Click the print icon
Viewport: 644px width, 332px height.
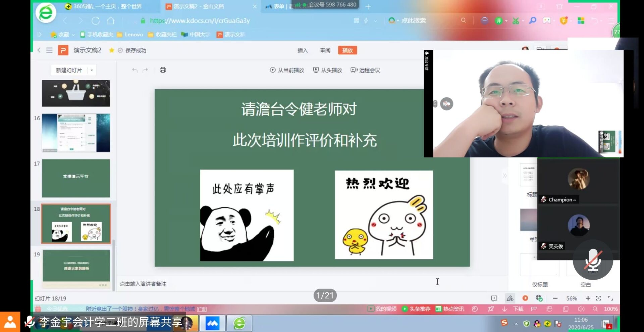163,70
